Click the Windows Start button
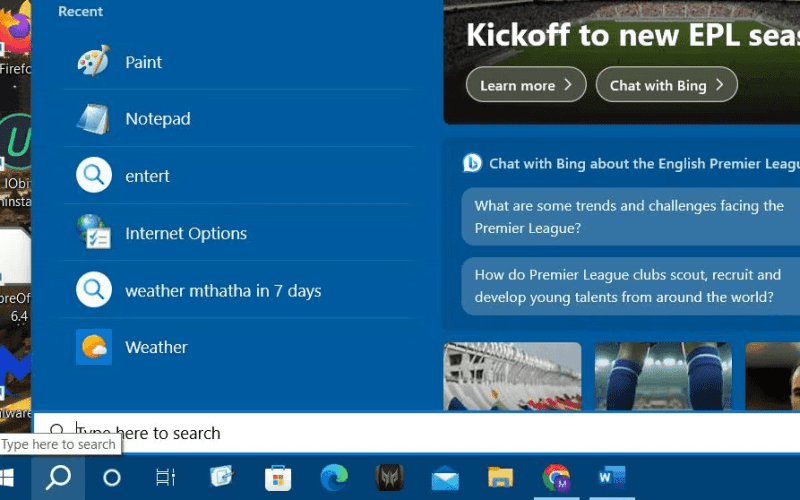The height and width of the screenshot is (500, 800). click(7, 478)
